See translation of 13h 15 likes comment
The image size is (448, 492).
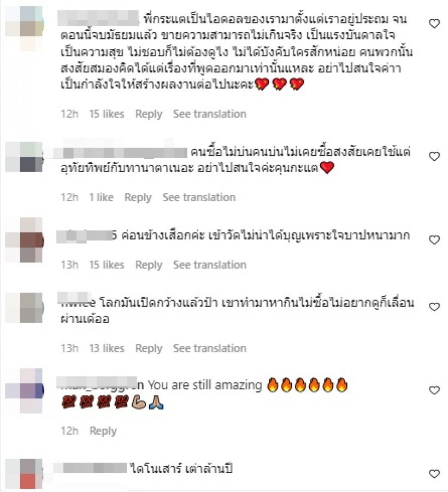coord(210,265)
